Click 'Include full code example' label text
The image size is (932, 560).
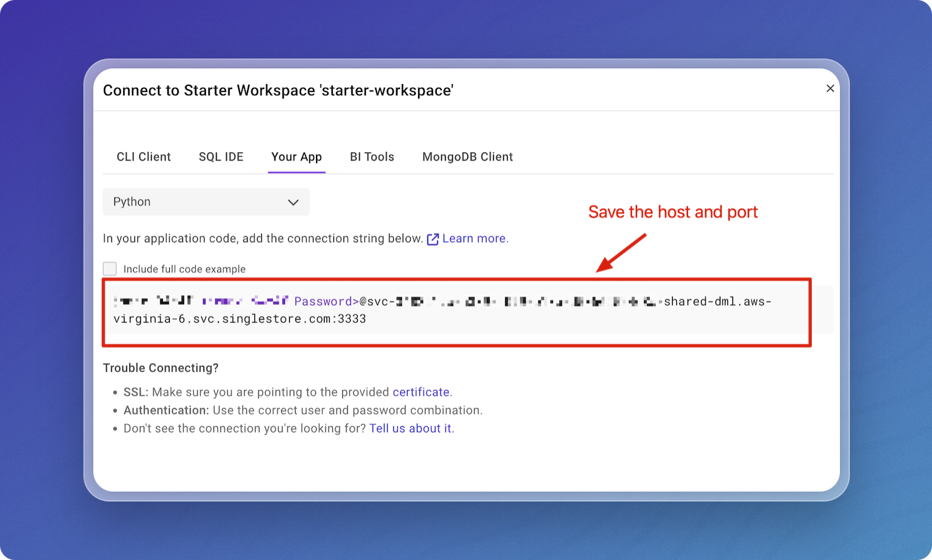[x=184, y=269]
